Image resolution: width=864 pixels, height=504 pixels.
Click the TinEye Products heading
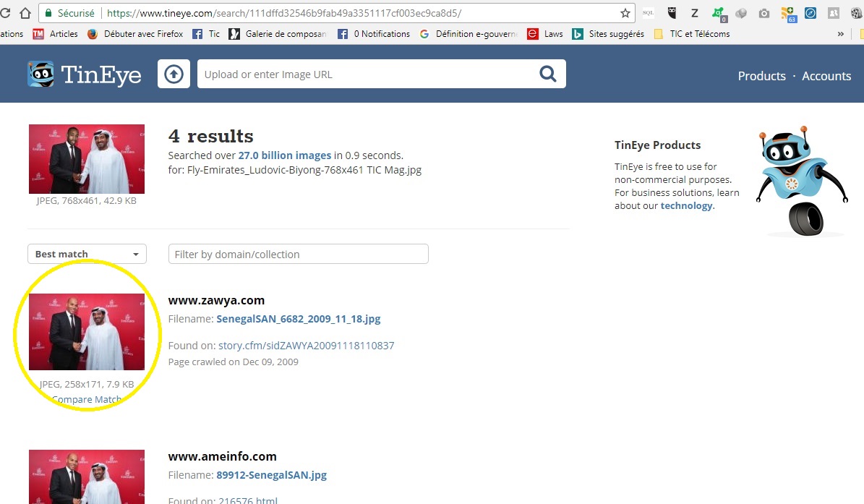(657, 145)
